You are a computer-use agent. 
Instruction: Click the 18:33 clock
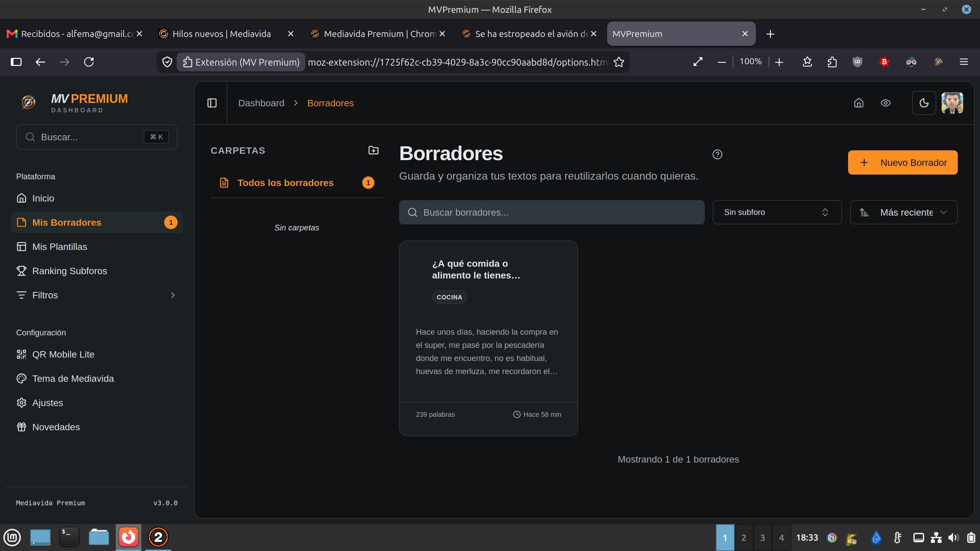pyautogui.click(x=807, y=538)
